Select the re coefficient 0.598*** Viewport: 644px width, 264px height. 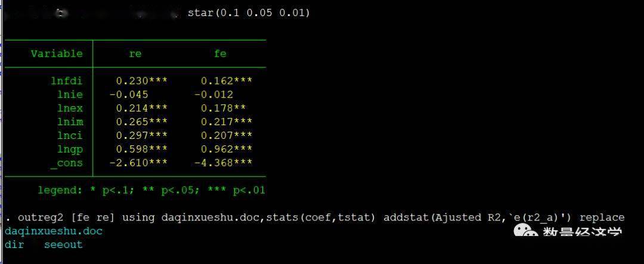point(142,149)
